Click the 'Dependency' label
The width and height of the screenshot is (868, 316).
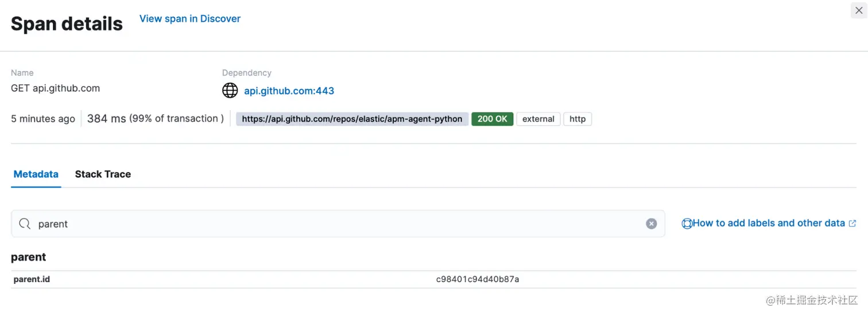tap(247, 73)
